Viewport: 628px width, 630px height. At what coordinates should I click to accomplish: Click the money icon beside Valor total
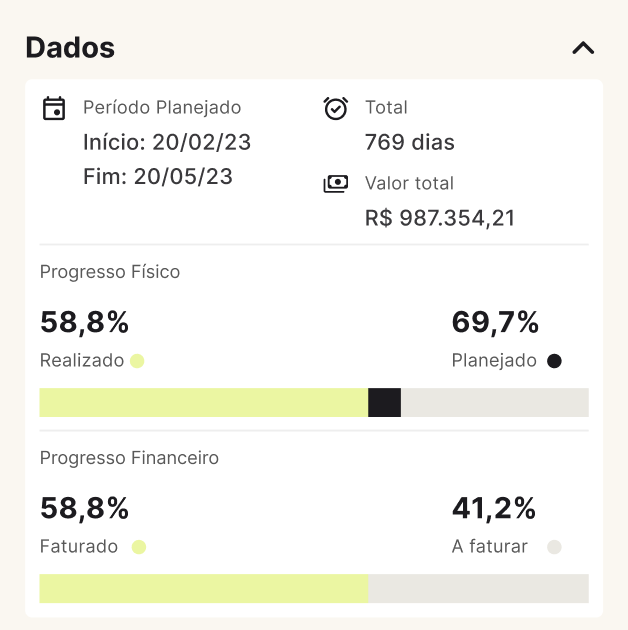pos(336,184)
